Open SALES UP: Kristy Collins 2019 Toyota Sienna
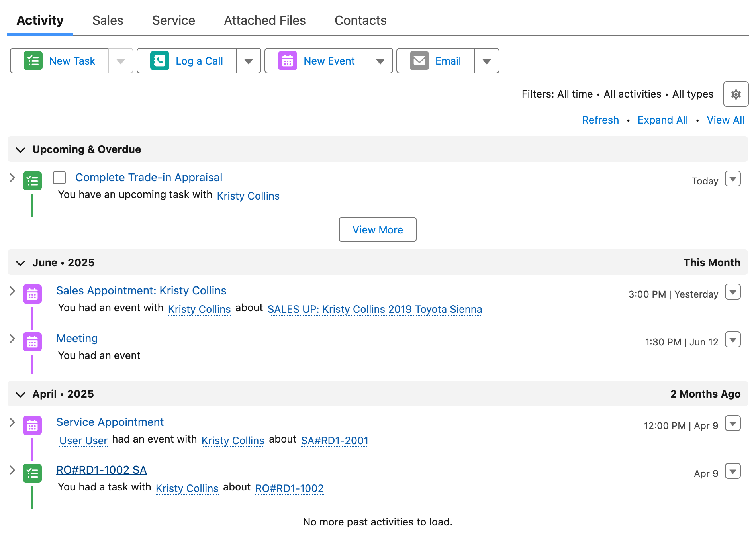The width and height of the screenshot is (756, 549). click(x=375, y=309)
